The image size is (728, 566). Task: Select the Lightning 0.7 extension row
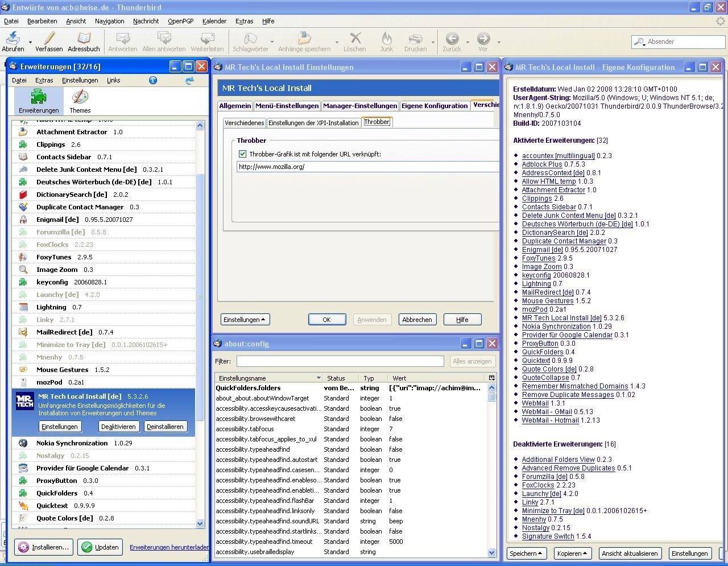pyautogui.click(x=104, y=307)
